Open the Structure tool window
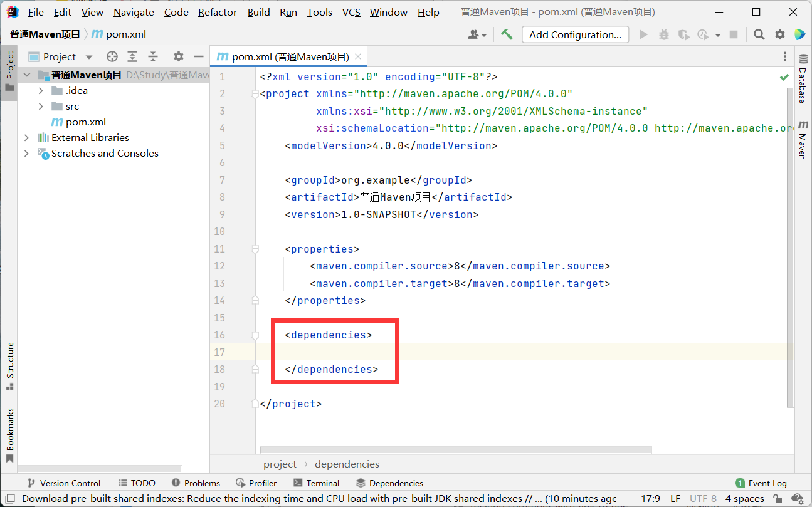 click(x=9, y=366)
